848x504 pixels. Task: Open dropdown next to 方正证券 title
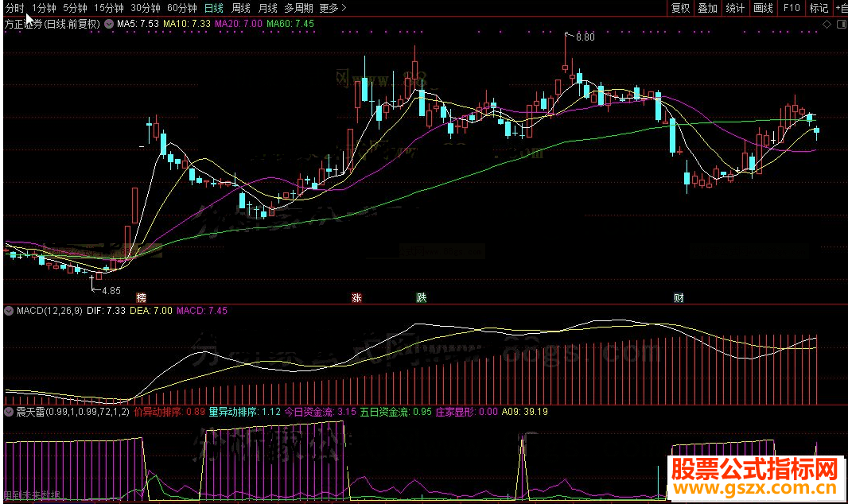[109, 24]
